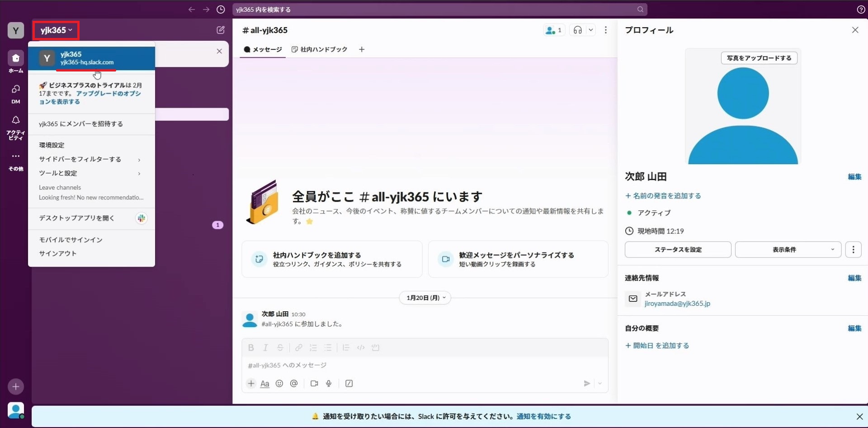The height and width of the screenshot is (428, 868).
Task: Expand the 表示条件 dropdown
Action: pos(788,250)
